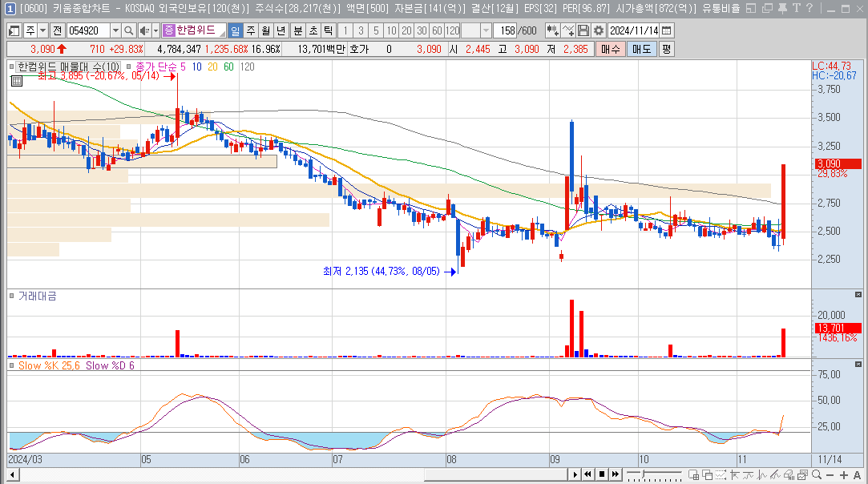Click the duplicate window icon in title bar
This screenshot has width=868, height=484.
(x=767, y=8)
